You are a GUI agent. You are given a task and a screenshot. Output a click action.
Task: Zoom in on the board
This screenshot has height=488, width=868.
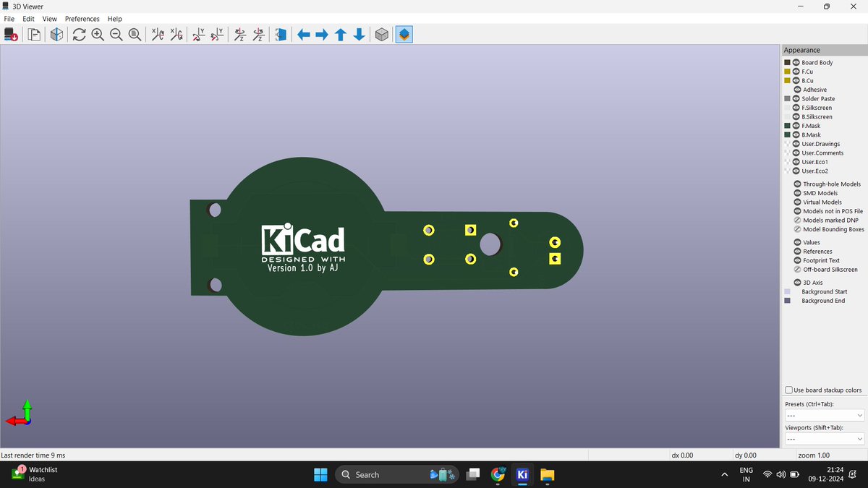click(98, 34)
